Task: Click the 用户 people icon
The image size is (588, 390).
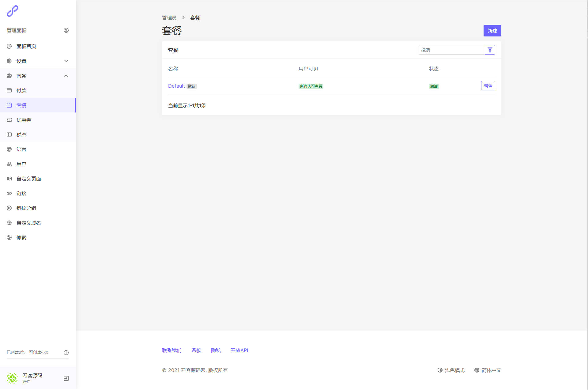Action: [9, 164]
